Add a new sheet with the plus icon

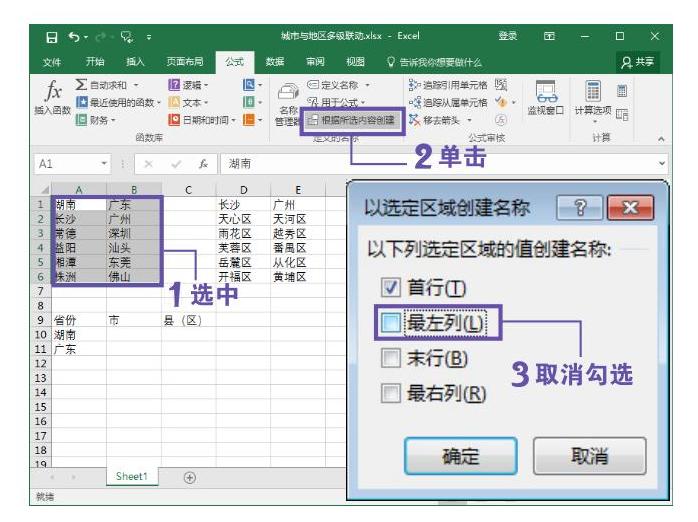[190, 477]
